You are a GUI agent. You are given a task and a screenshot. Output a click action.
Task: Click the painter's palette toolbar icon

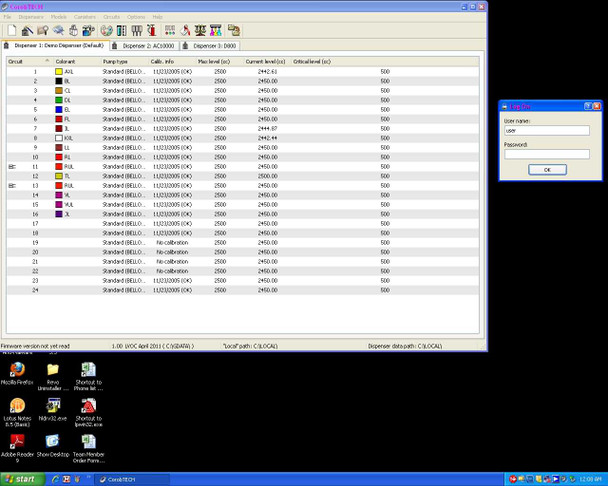coord(106,30)
